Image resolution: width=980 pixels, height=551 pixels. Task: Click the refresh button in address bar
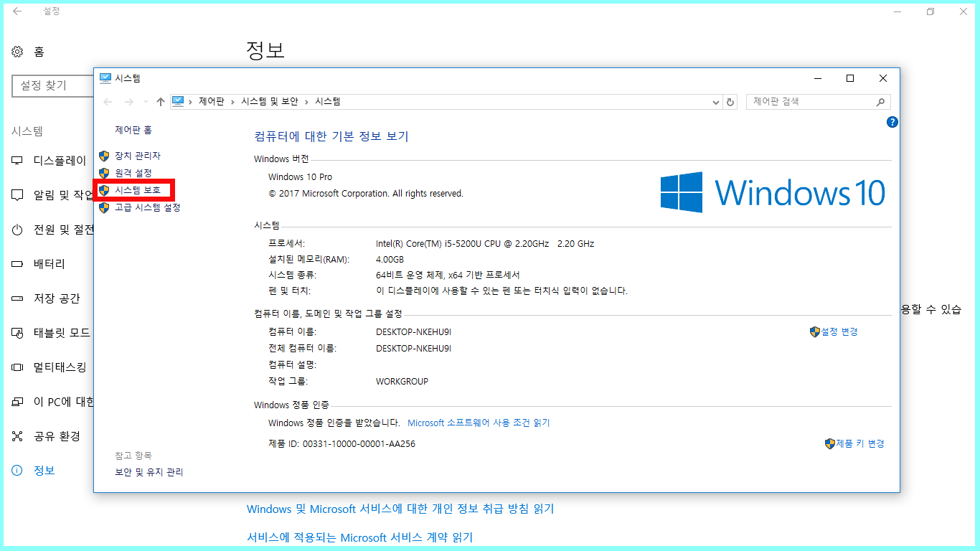[x=730, y=102]
